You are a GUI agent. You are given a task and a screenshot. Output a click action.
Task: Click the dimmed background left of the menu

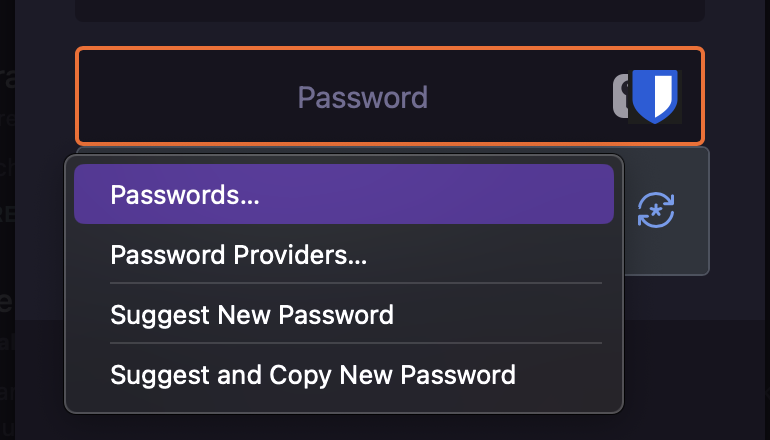pos(35,300)
